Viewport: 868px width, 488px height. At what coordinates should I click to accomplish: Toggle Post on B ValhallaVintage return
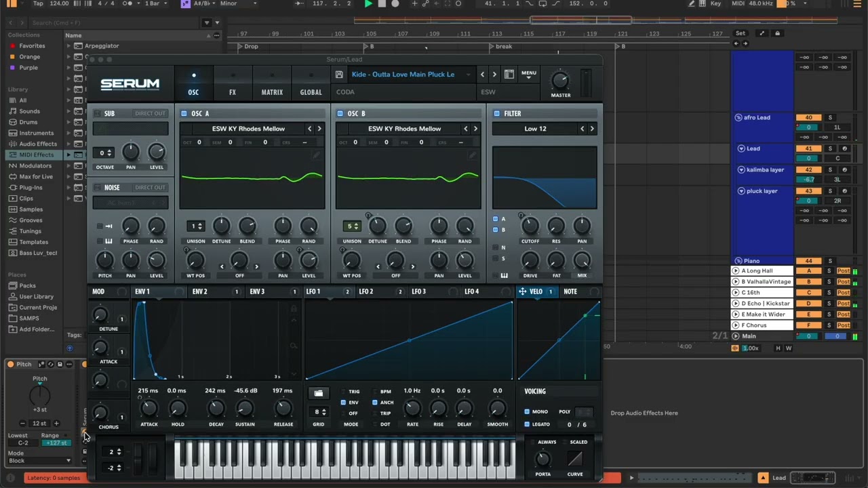click(x=843, y=282)
